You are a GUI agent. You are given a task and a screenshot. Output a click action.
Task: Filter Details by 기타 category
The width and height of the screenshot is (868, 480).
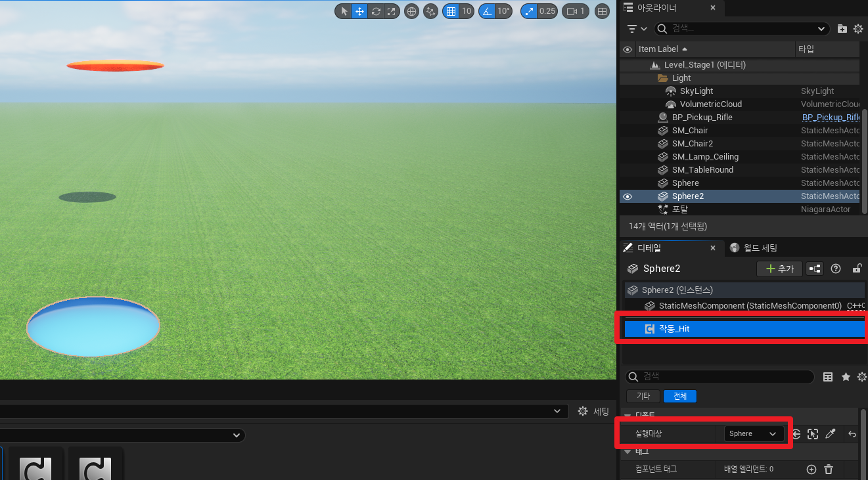click(x=643, y=396)
